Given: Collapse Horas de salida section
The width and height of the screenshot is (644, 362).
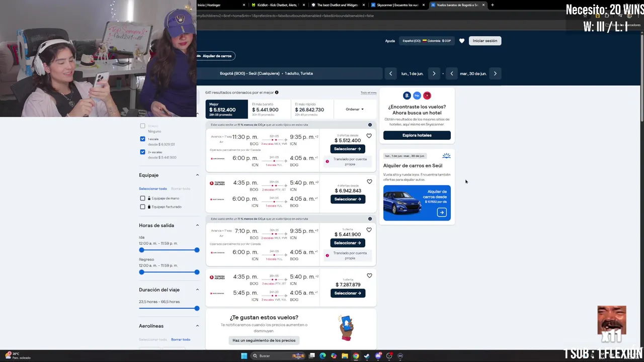Looking at the screenshot, I should pos(197,225).
